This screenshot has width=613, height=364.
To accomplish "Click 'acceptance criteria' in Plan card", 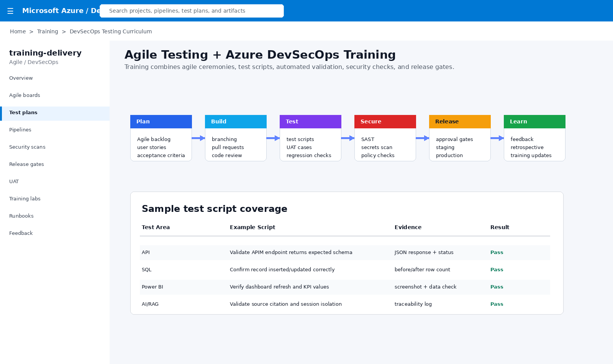I will [161, 156].
